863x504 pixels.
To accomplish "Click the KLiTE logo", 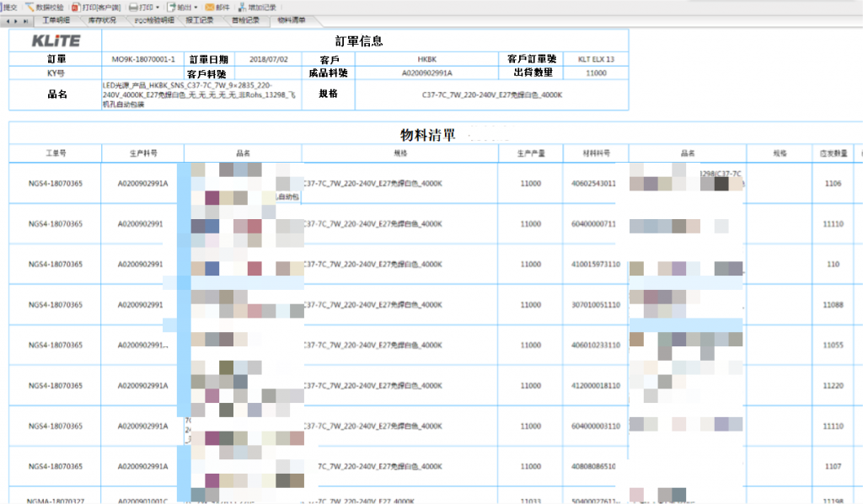I will [x=56, y=40].
